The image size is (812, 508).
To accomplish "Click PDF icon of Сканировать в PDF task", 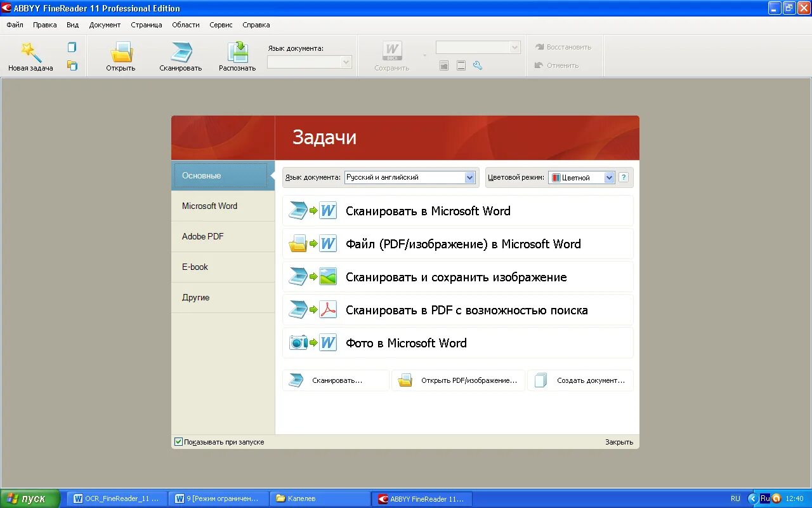I will [328, 310].
